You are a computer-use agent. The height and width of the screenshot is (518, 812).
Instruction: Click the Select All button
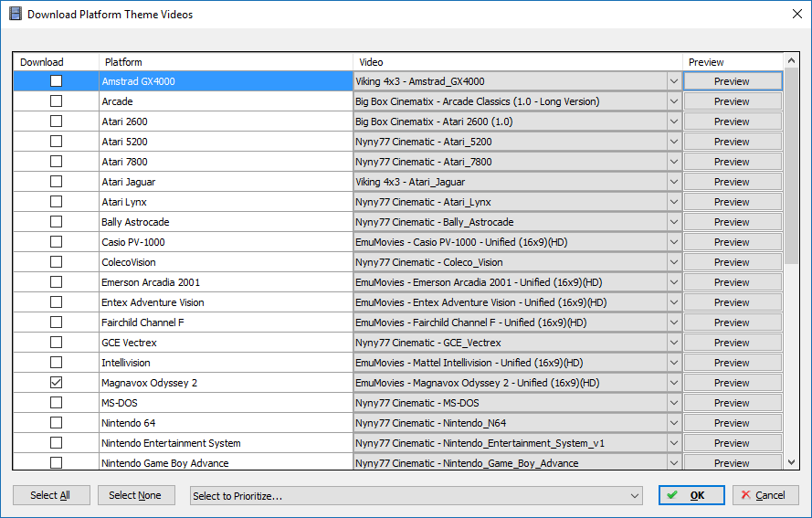pos(51,495)
